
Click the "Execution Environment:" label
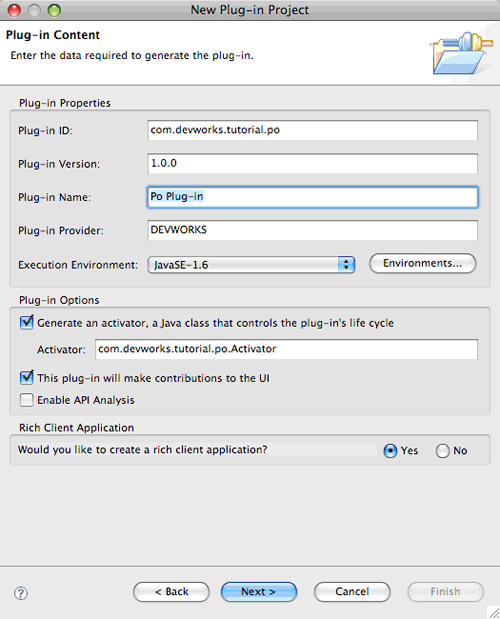(78, 264)
